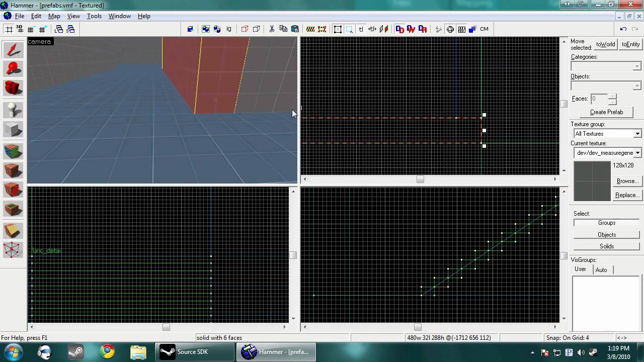Open the File menu
The height and width of the screenshot is (362, 644).
point(19,16)
